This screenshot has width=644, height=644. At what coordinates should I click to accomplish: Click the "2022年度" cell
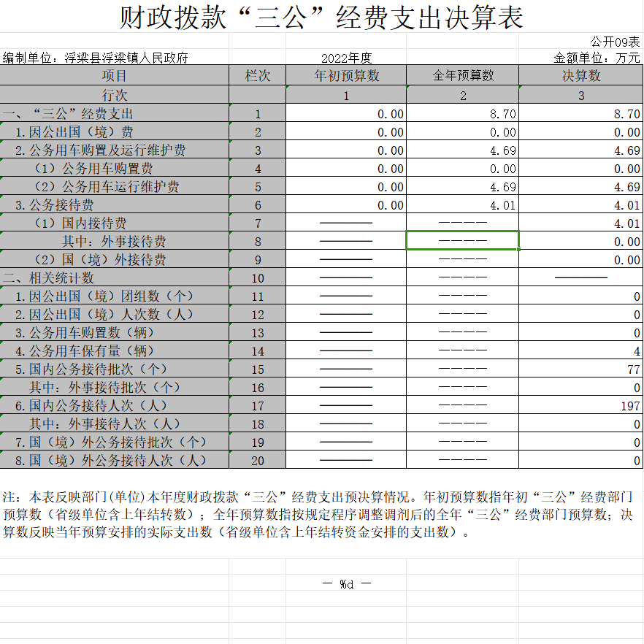(346, 58)
